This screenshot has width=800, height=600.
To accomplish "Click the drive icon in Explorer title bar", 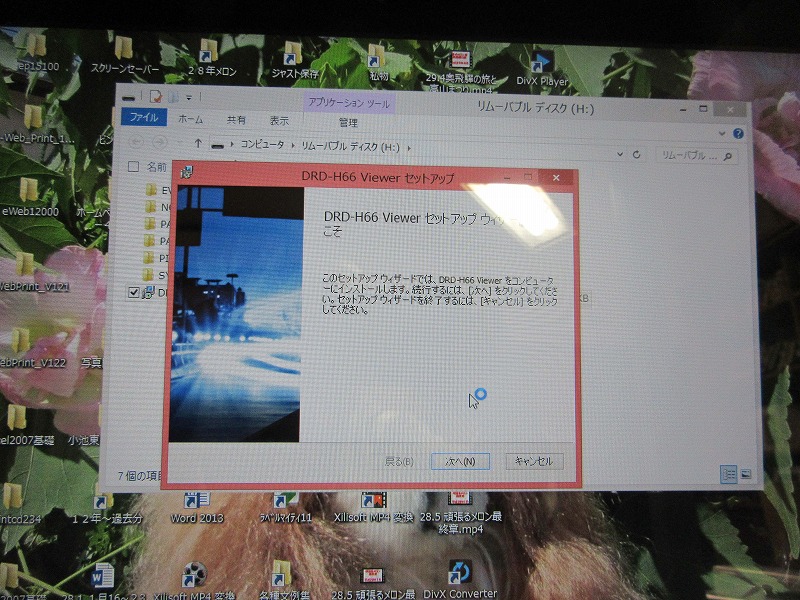I will tap(129, 96).
